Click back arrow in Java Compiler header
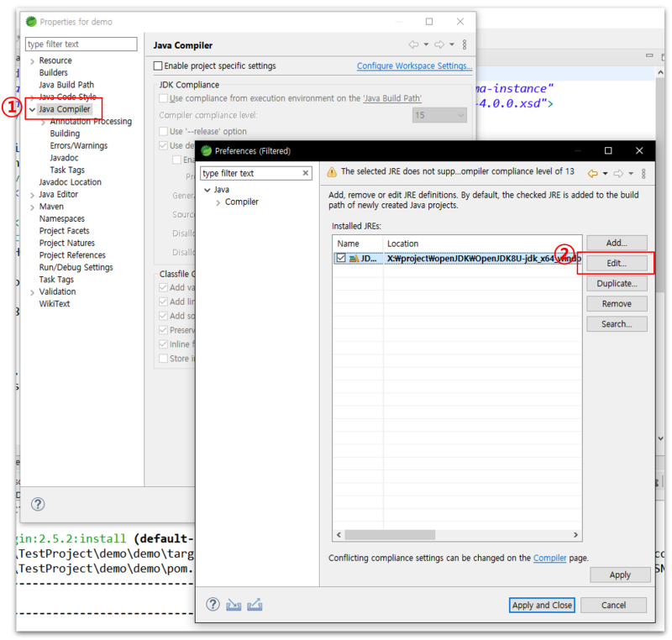The height and width of the screenshot is (640, 672). coord(413,45)
